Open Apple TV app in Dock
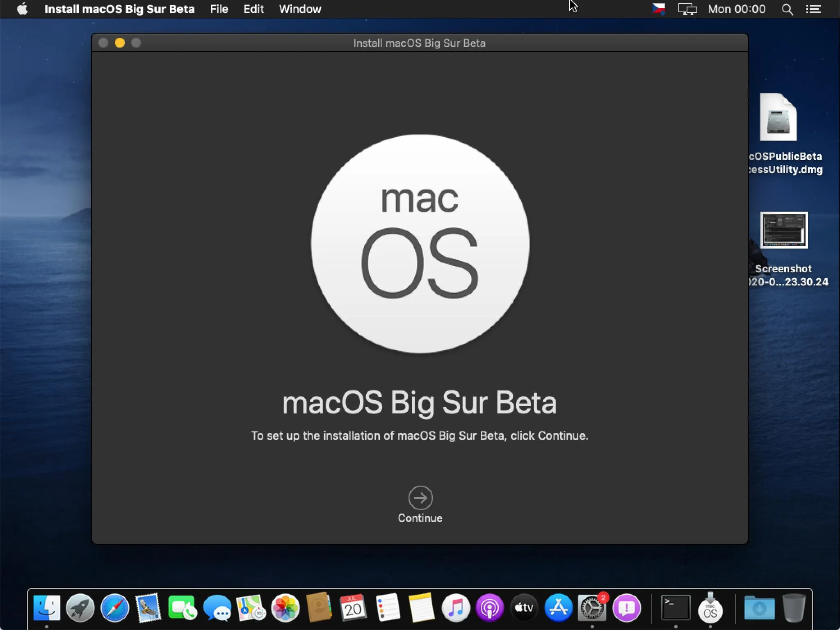 click(x=524, y=607)
